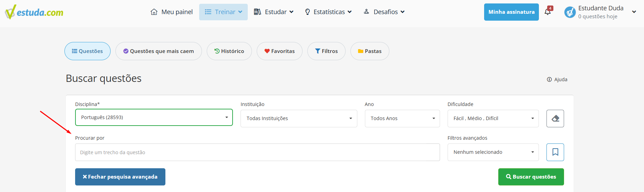Screen dimensions: 644x192
Task: Go to Meu painel home
Action: pos(172,12)
